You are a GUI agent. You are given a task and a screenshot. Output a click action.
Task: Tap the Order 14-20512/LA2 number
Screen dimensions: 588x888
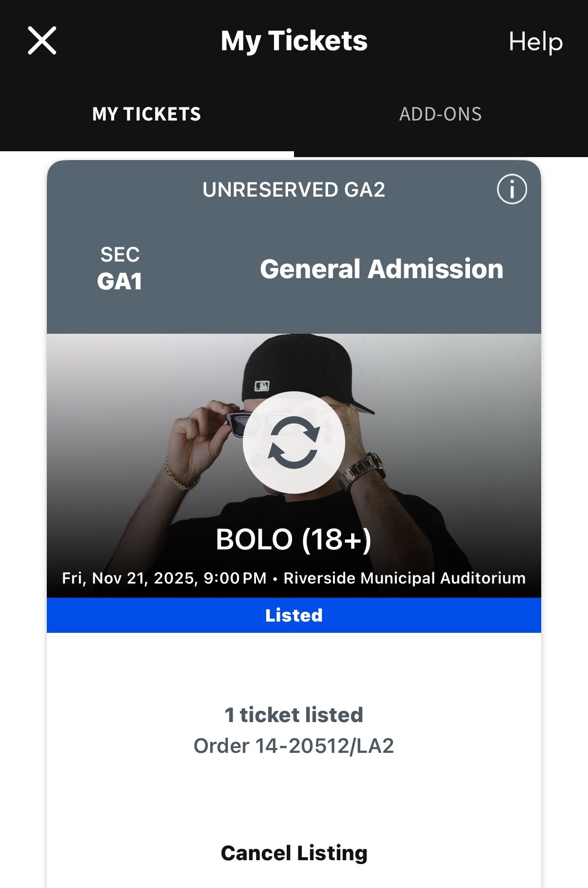pos(294,746)
